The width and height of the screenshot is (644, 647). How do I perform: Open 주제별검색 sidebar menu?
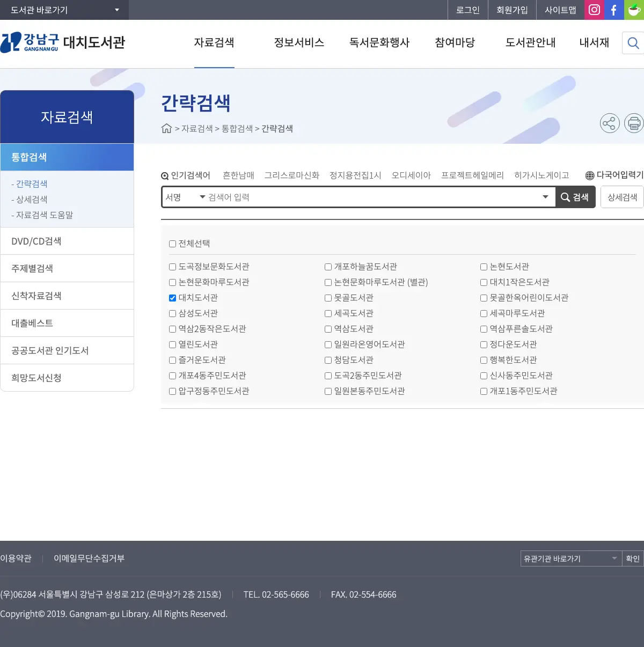[67, 268]
